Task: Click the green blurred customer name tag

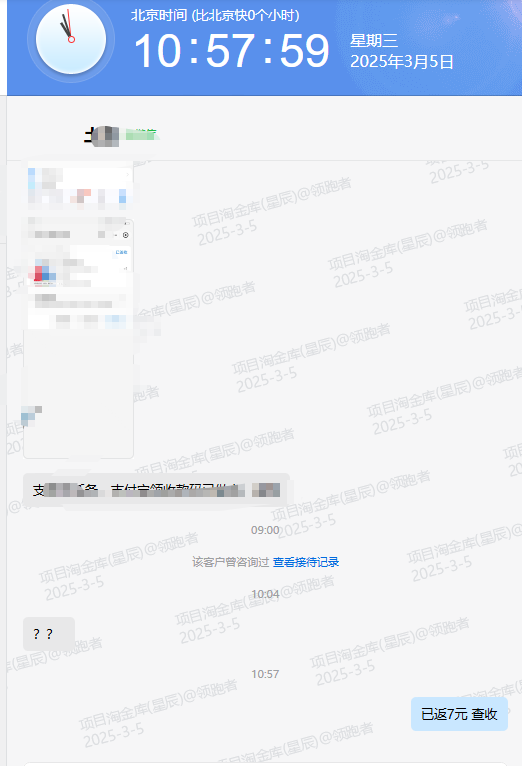Action: click(141, 134)
